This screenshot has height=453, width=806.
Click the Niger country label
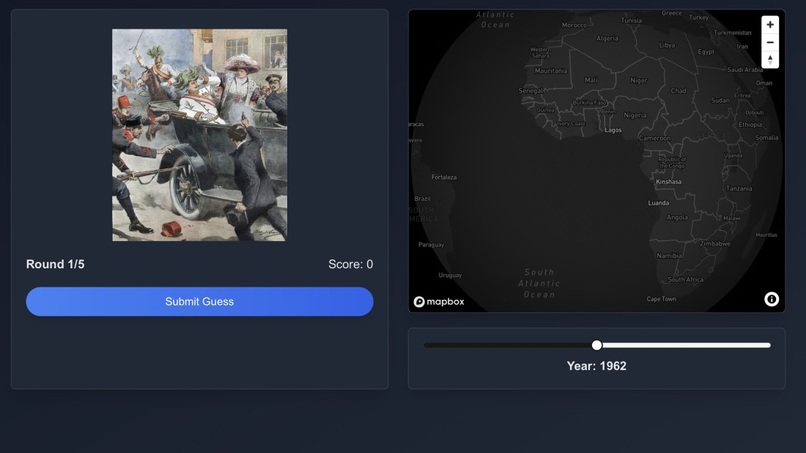[638, 80]
